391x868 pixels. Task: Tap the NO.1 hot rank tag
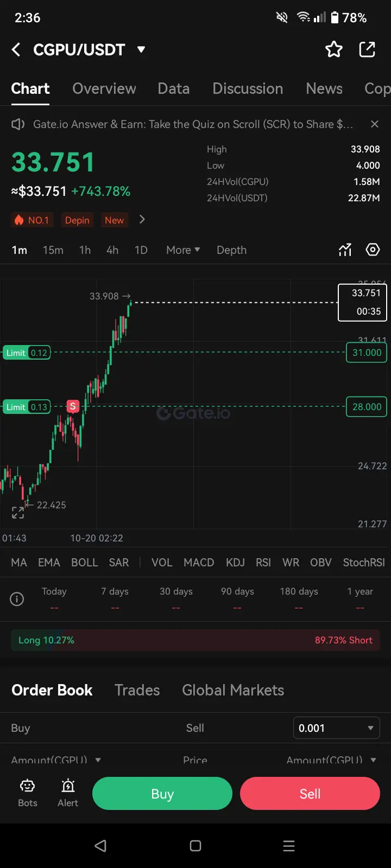tap(32, 220)
